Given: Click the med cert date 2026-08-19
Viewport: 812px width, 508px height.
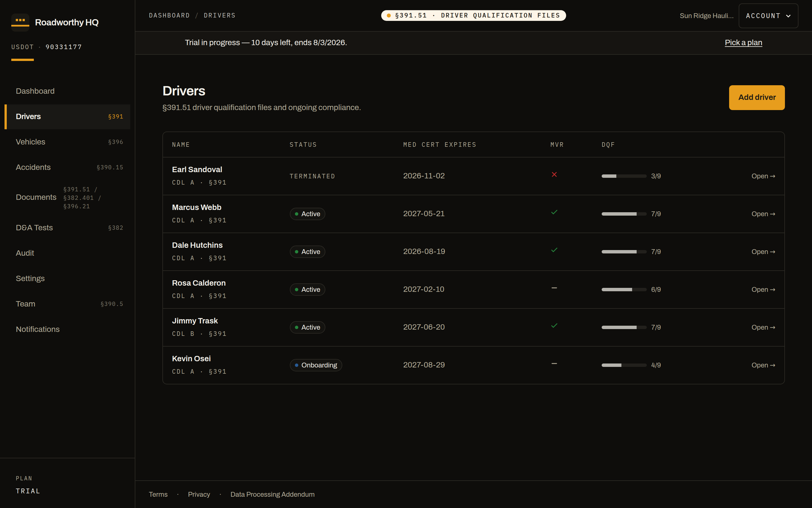Looking at the screenshot, I should [x=424, y=252].
